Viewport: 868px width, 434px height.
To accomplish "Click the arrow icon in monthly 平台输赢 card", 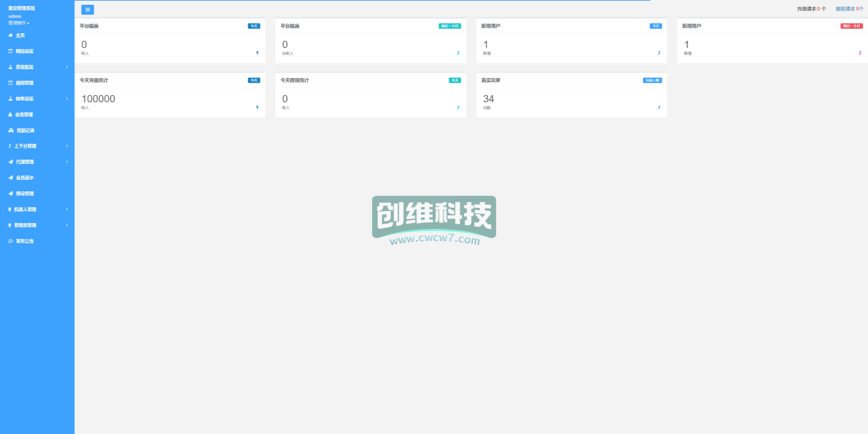I will 458,53.
